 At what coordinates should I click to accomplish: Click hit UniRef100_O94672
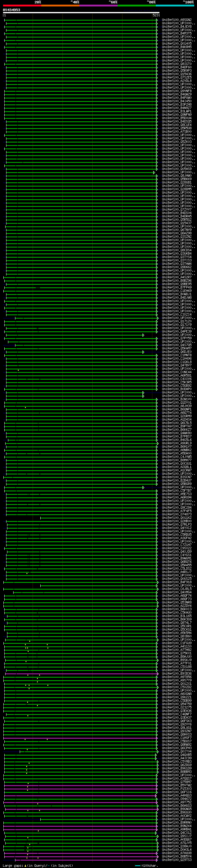click(177, 799)
